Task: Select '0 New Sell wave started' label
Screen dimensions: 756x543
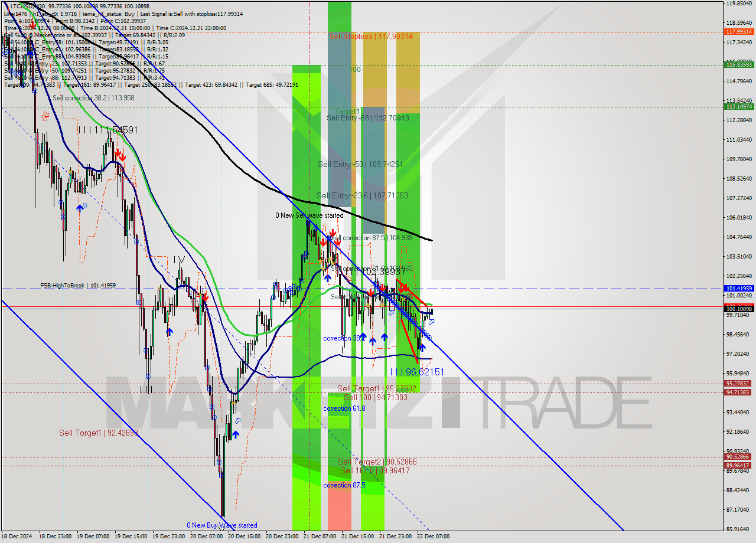Action: 309,215
